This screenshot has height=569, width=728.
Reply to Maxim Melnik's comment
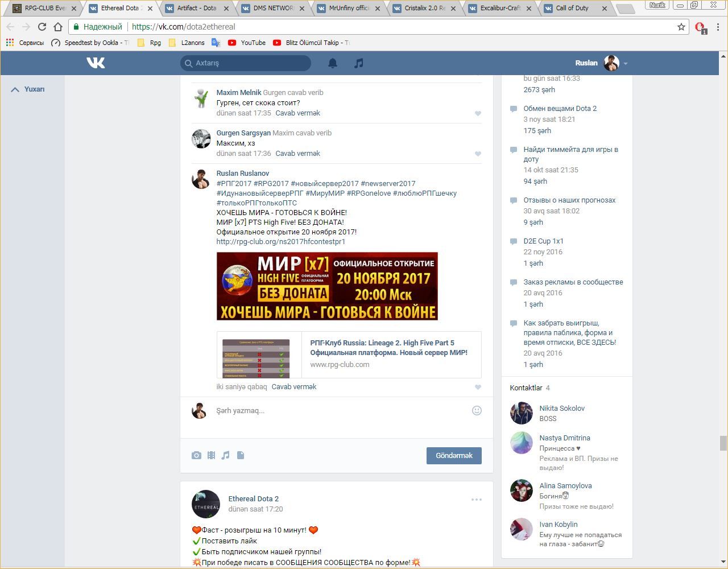297,113
